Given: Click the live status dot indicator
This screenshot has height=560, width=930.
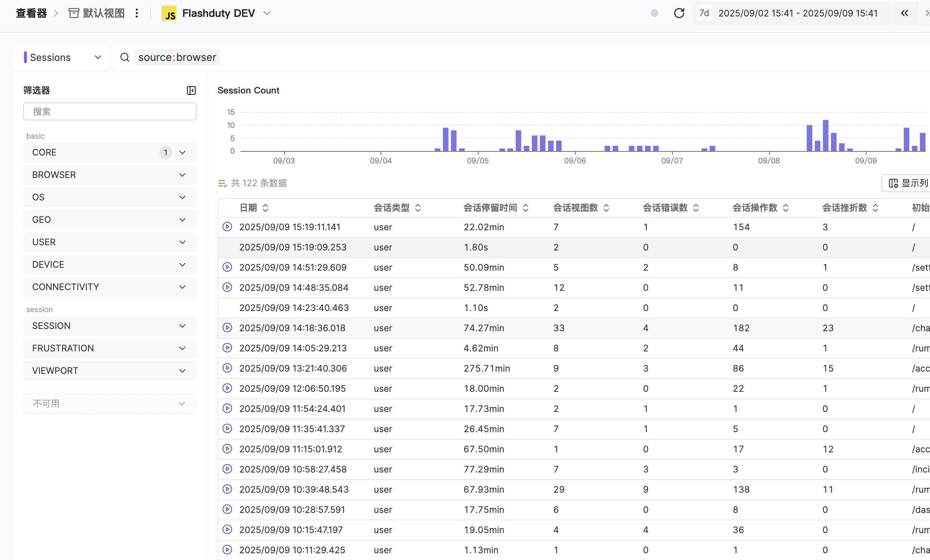Looking at the screenshot, I should [654, 13].
